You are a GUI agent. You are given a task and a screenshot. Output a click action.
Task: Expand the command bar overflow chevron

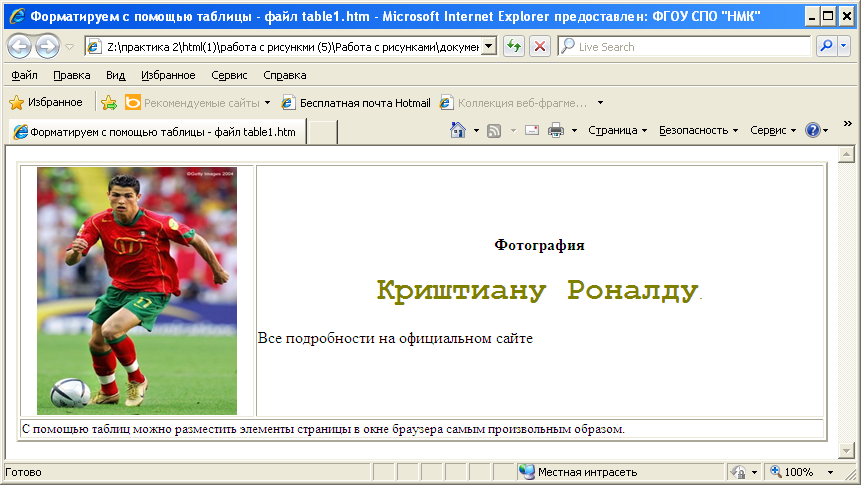click(x=847, y=124)
